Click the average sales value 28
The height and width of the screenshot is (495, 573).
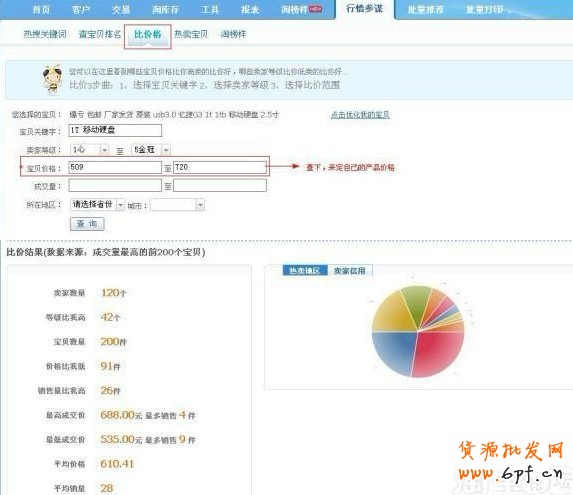(107, 488)
